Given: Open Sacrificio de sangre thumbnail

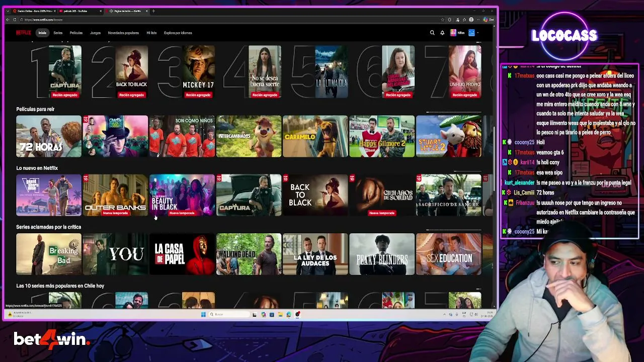Looking at the screenshot, I should [x=449, y=195].
